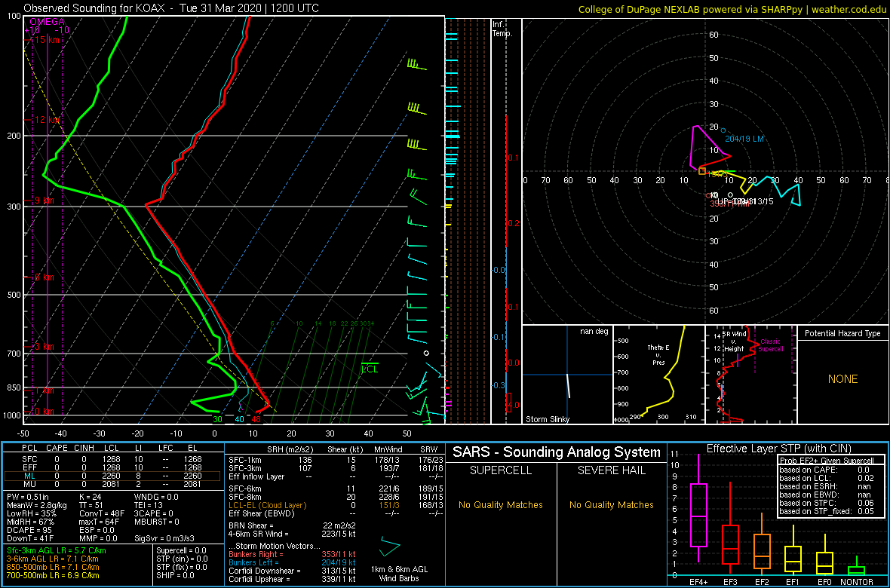Click 700-500mb LR = 6.9 C/km

[x=53, y=574]
